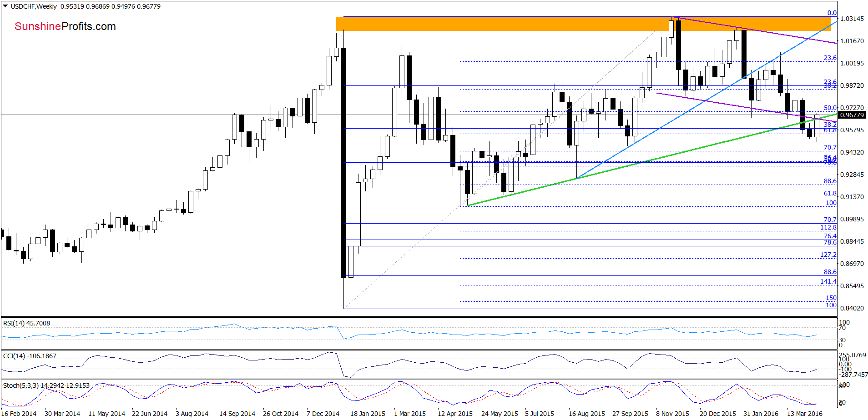The image size is (868, 420).
Task: Click the 1.00195 price axis label
Action: pos(852,63)
